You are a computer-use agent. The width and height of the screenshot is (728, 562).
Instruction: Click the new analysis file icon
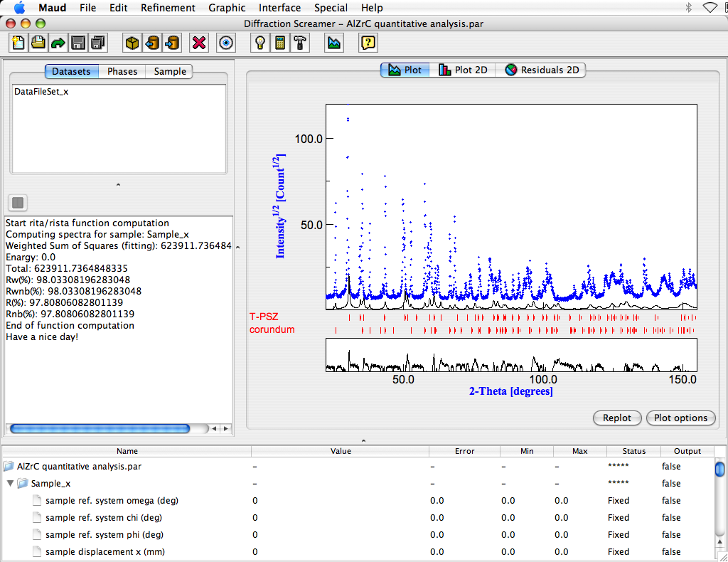click(x=18, y=43)
